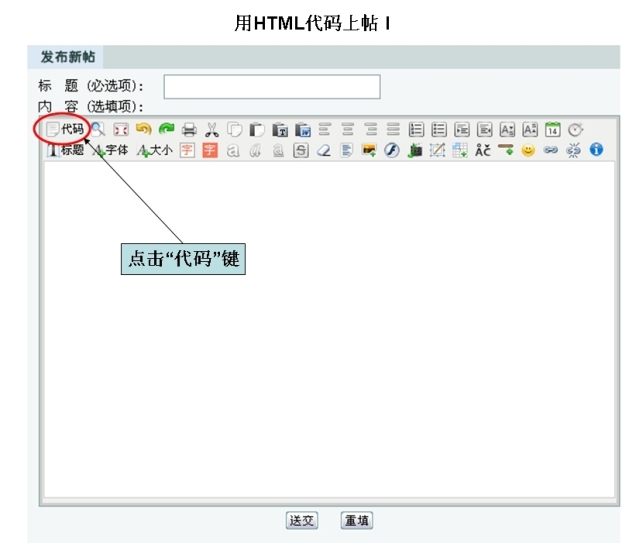The height and width of the screenshot is (543, 640).
Task: Submit the post with 送交 button
Action: pyautogui.click(x=302, y=520)
